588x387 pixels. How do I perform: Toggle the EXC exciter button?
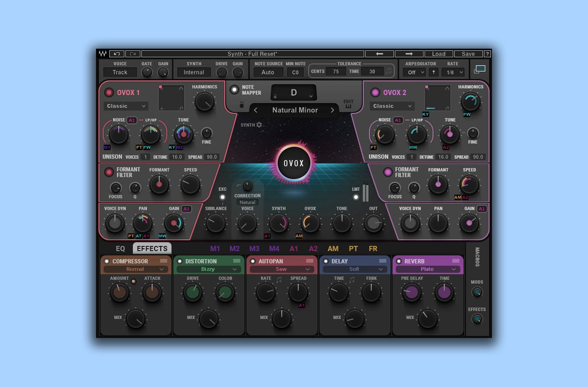point(222,197)
